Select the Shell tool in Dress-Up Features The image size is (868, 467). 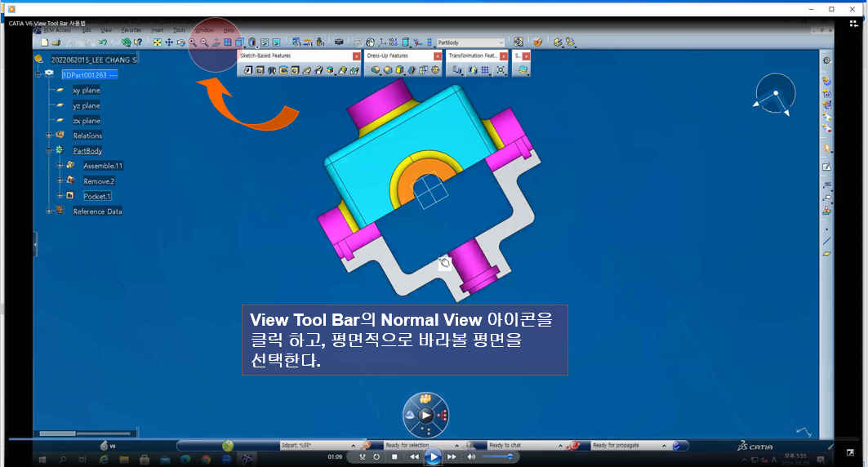click(412, 70)
